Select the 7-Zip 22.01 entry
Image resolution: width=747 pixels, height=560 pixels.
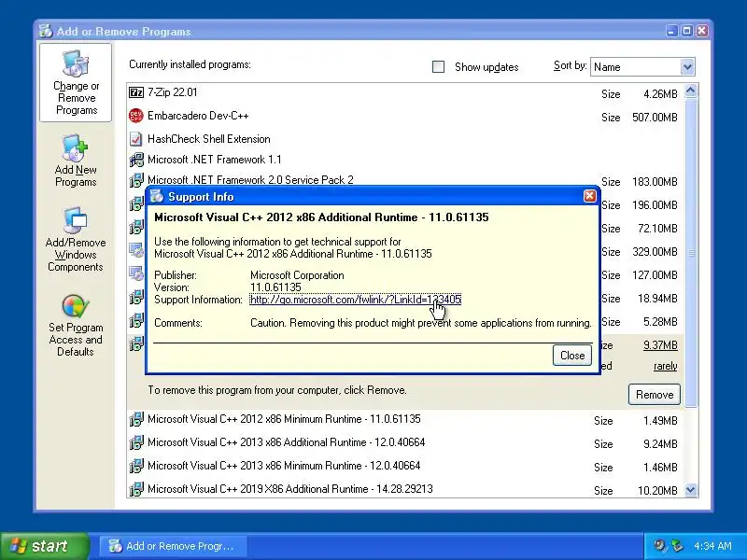coord(405,92)
